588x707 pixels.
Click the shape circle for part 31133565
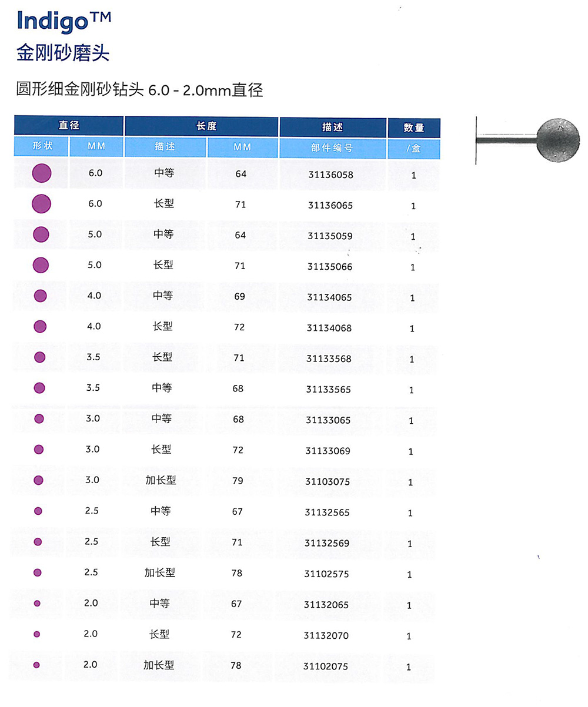coord(39,388)
